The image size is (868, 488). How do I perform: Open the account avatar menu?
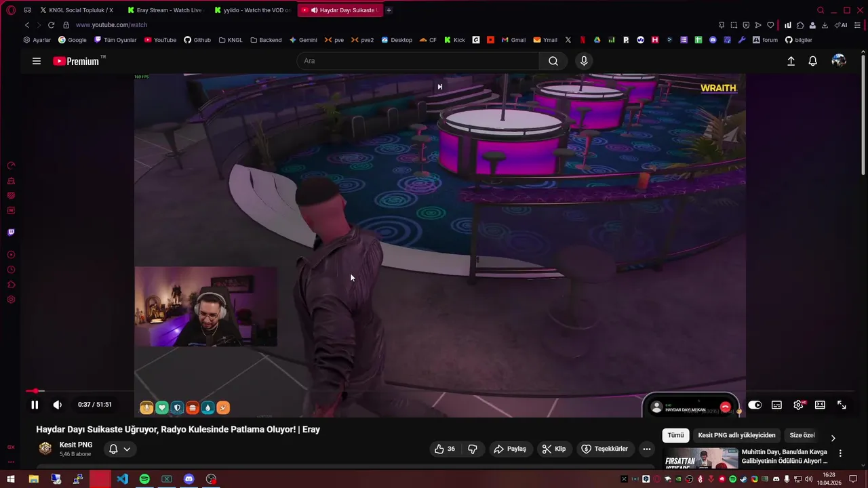(x=839, y=61)
